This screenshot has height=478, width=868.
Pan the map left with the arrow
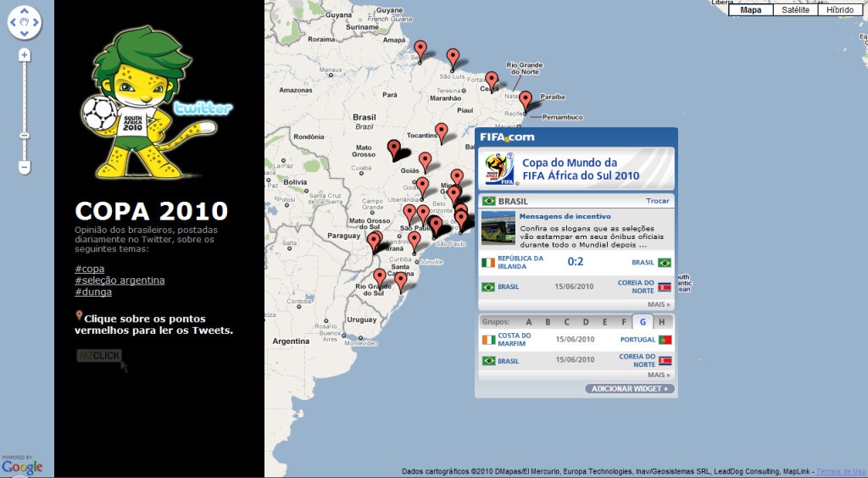tap(14, 22)
